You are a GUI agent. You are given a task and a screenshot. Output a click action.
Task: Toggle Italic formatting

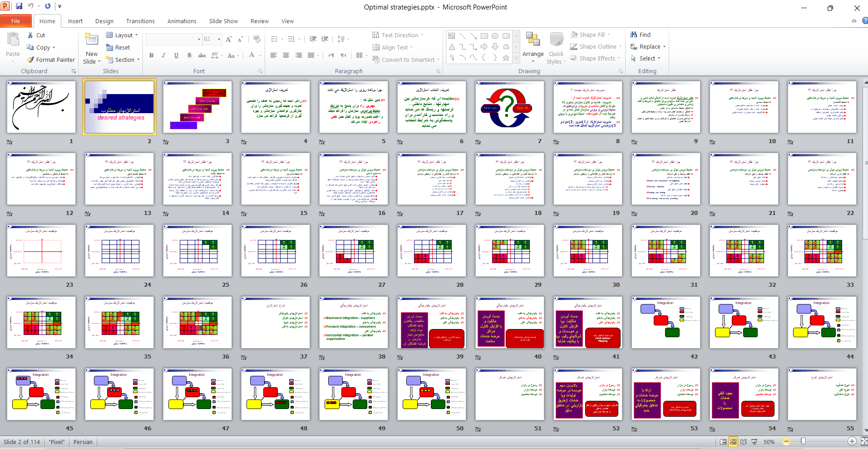163,55
